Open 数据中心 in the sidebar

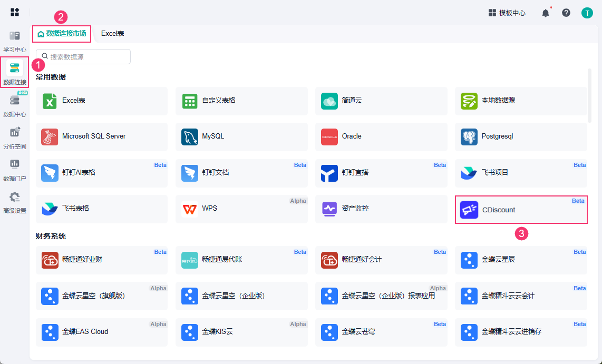point(15,106)
